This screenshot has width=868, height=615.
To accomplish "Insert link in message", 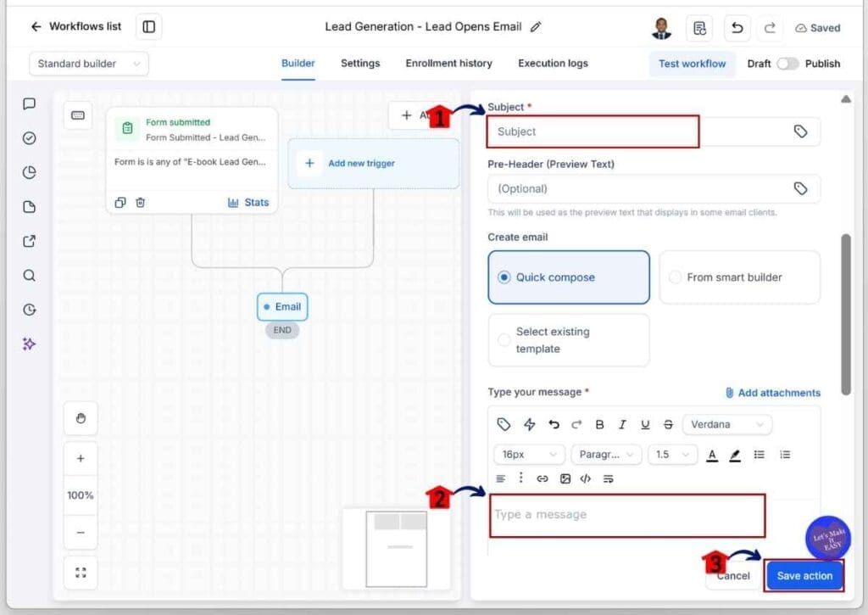I will [x=542, y=478].
